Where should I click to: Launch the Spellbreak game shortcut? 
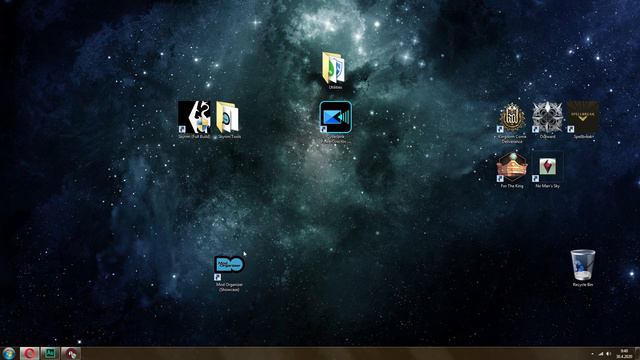tap(582, 120)
